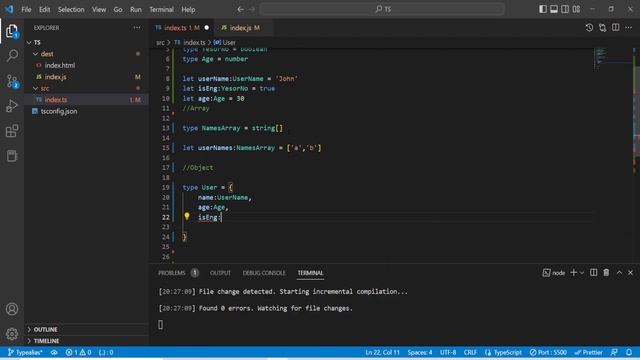Open the bottom activity bar panel icon
The width and height of the screenshot is (640, 360).
pyautogui.click(x=12, y=156)
